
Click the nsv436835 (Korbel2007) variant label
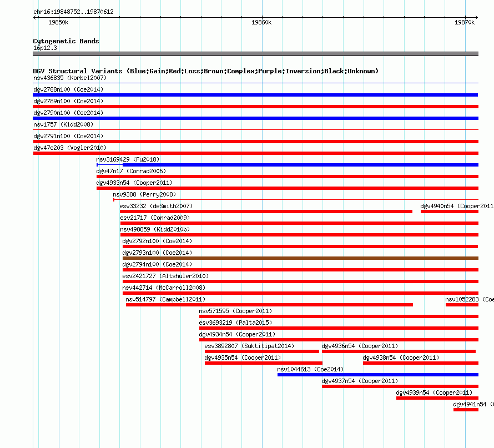click(x=70, y=78)
